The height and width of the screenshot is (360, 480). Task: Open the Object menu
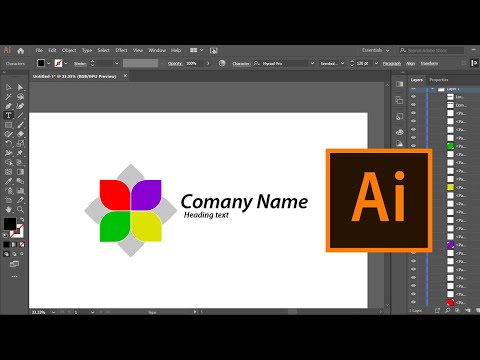(69, 50)
